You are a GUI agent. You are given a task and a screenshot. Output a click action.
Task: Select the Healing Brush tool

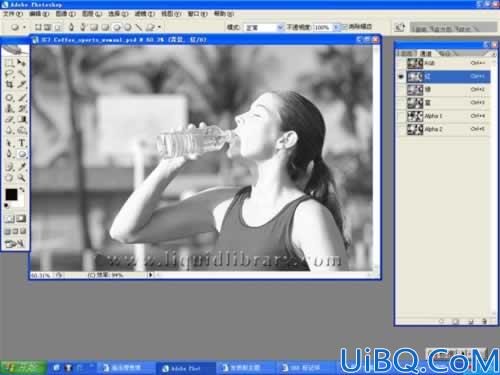[x=9, y=98]
